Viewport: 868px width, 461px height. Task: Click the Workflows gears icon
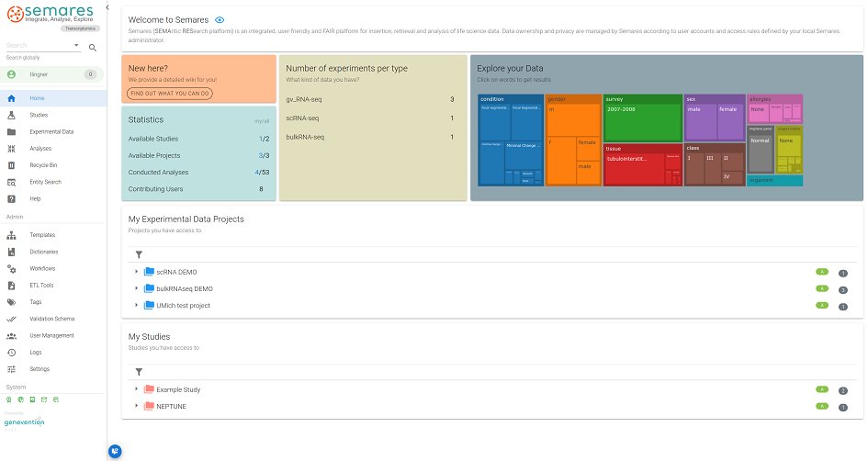coord(11,268)
